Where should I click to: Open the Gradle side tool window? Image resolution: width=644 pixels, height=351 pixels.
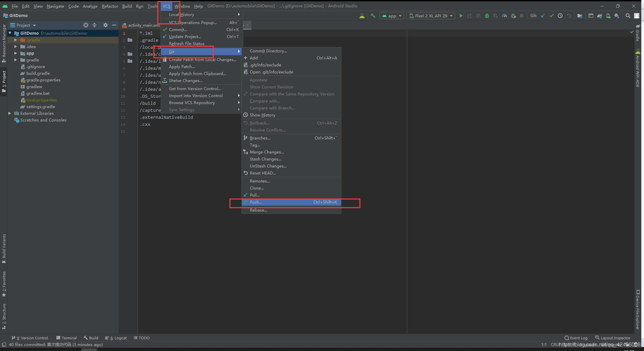tap(638, 32)
